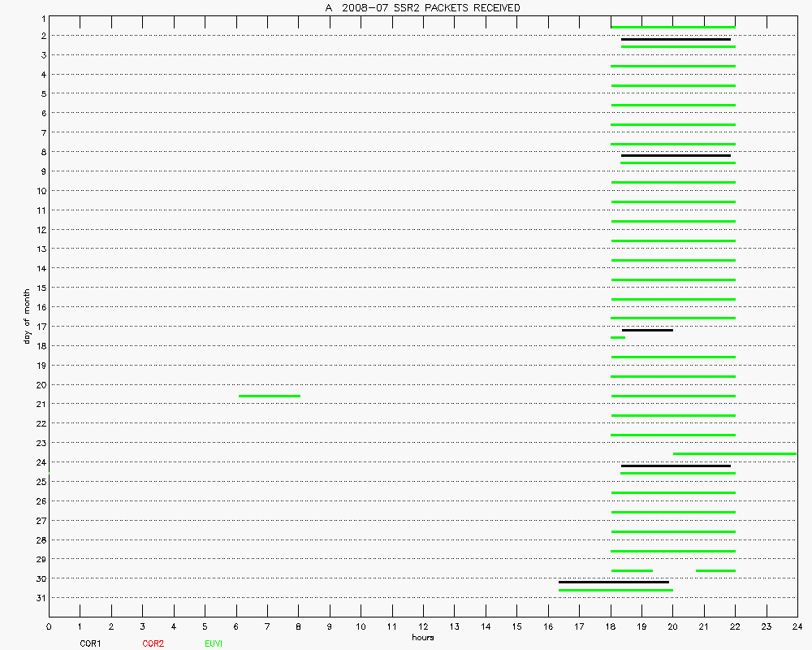Viewport: 812px width, 650px height.
Task: Click the tiny green bar above the day 18 line
Action: click(x=618, y=337)
